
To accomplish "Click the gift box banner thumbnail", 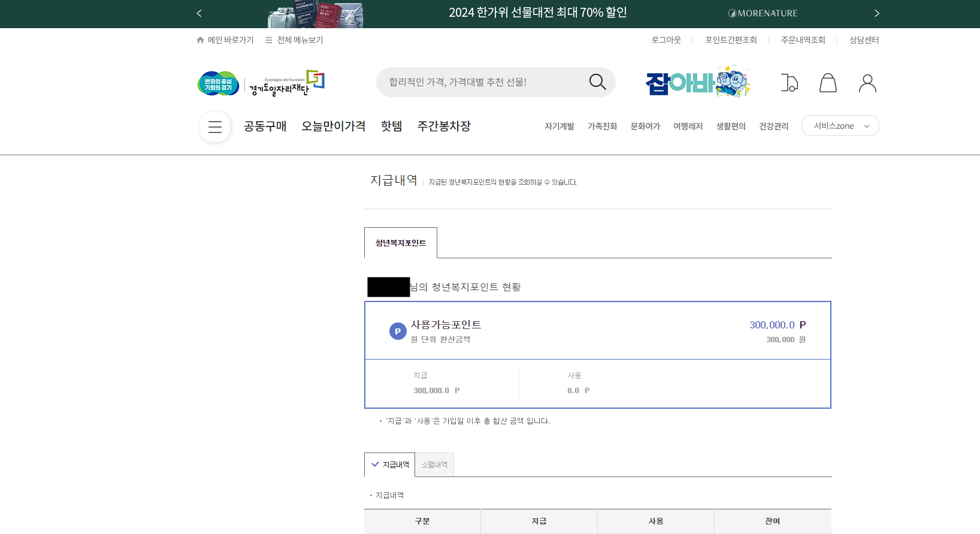I will (x=315, y=14).
